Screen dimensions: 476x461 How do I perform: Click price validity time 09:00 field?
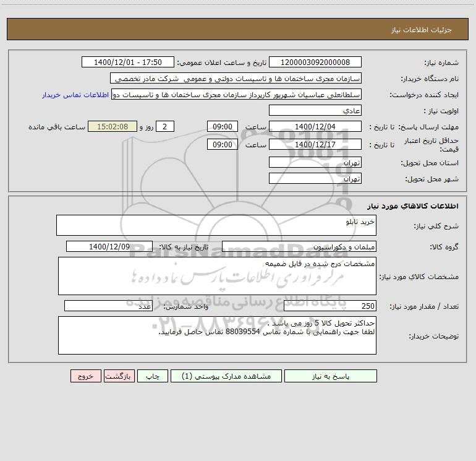coord(222,144)
